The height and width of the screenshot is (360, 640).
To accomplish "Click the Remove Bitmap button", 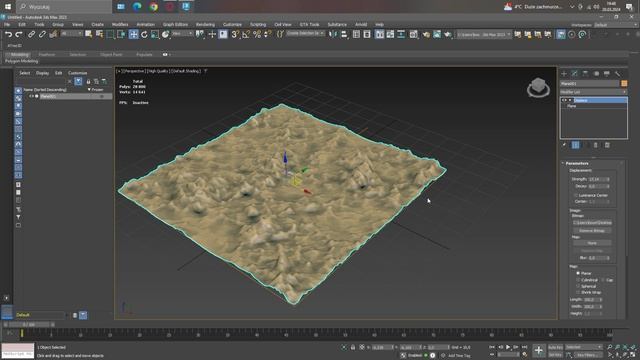I will pos(592,231).
